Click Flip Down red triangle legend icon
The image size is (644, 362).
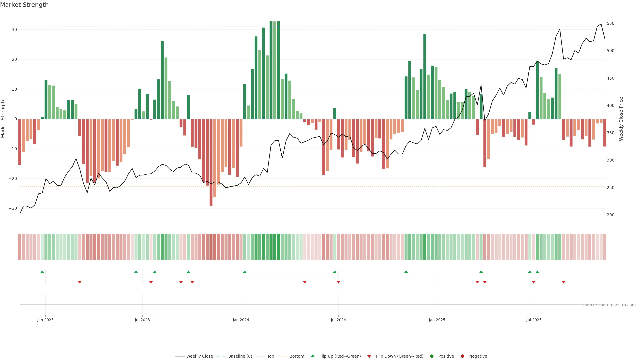pos(369,356)
